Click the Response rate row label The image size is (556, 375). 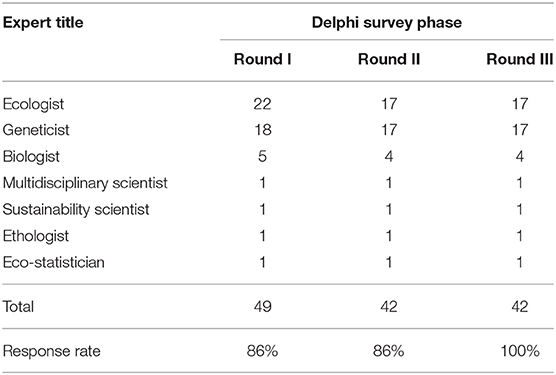[51, 351]
